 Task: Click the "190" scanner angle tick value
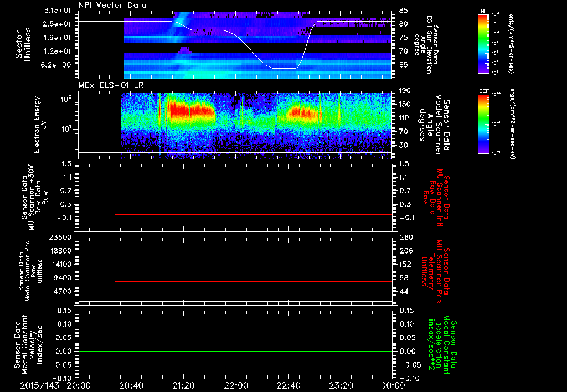click(405, 91)
